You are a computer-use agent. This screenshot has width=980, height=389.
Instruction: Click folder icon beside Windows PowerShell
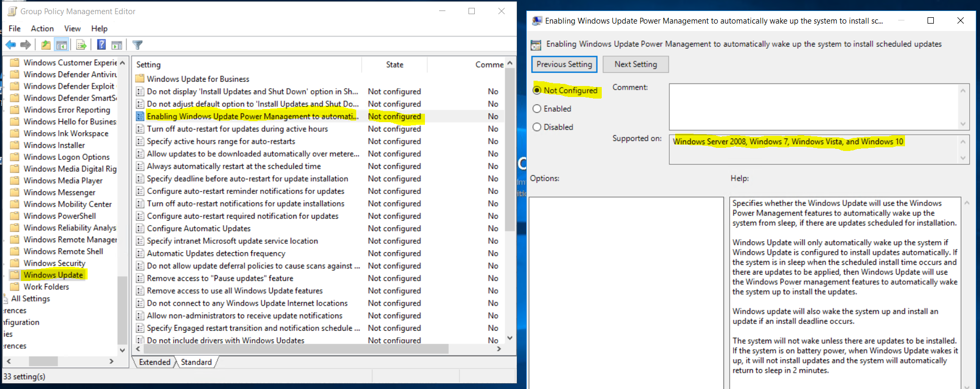[15, 216]
